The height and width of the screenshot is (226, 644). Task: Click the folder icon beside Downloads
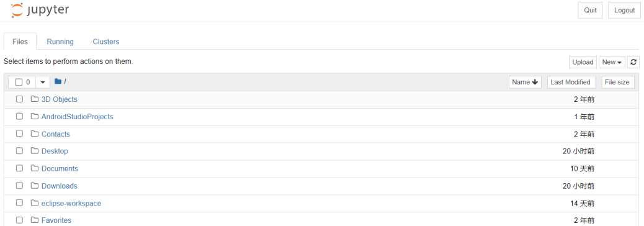[x=35, y=186]
